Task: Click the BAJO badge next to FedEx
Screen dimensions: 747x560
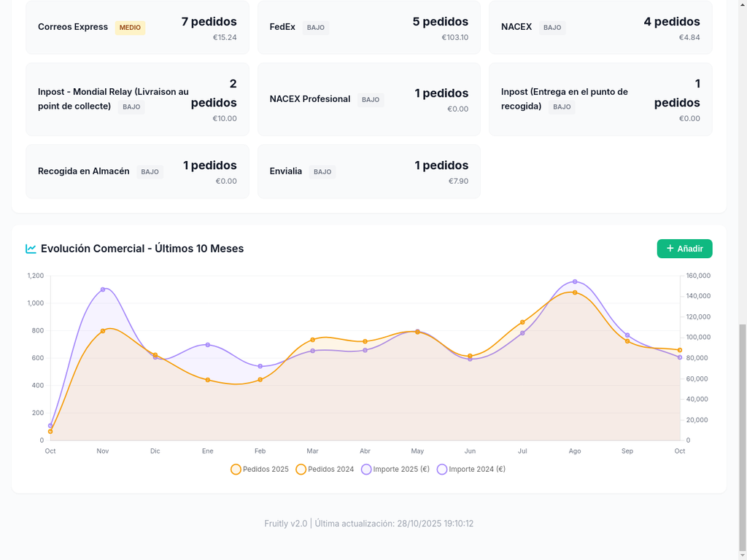Action: pyautogui.click(x=316, y=28)
